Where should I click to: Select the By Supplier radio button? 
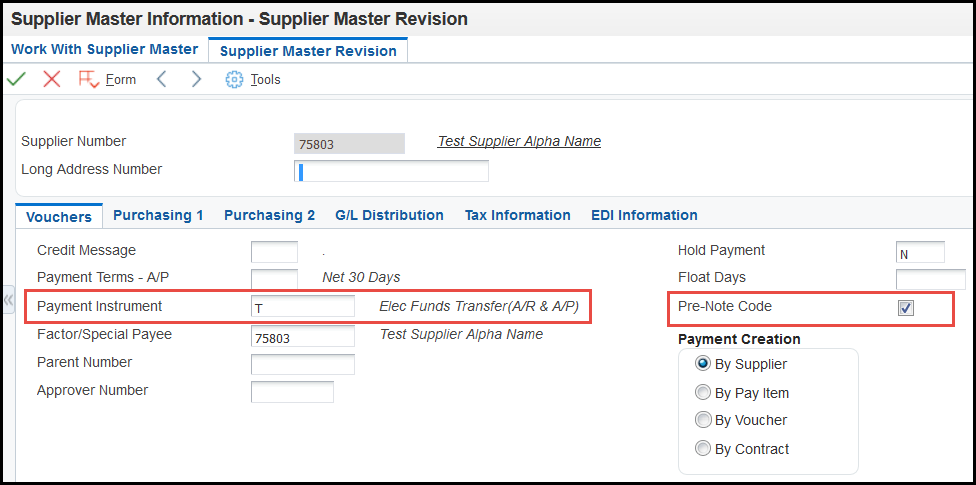[x=703, y=364]
